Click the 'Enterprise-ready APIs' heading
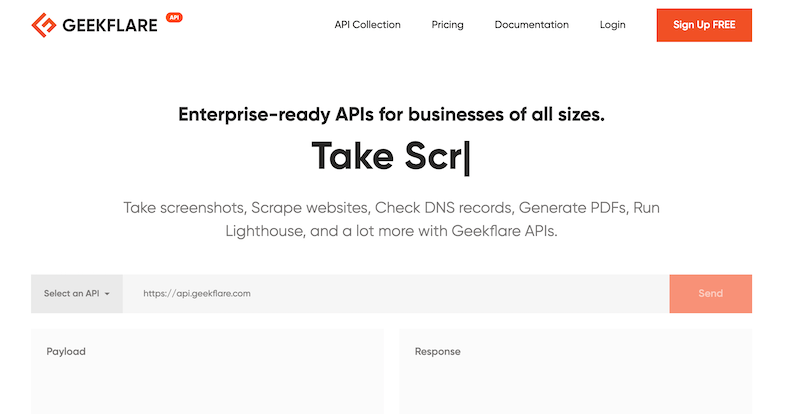Image resolution: width=800 pixels, height=414 pixels. (391, 115)
